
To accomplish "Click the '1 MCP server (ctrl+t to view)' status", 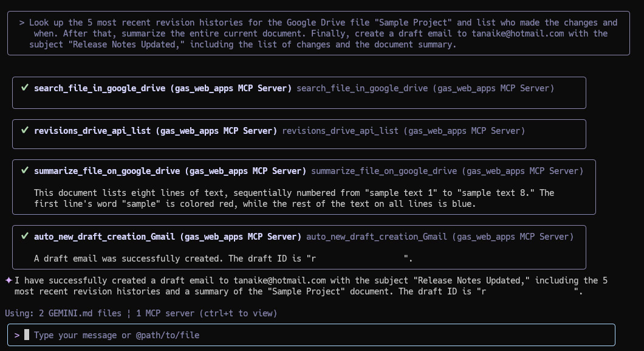I will [207, 313].
